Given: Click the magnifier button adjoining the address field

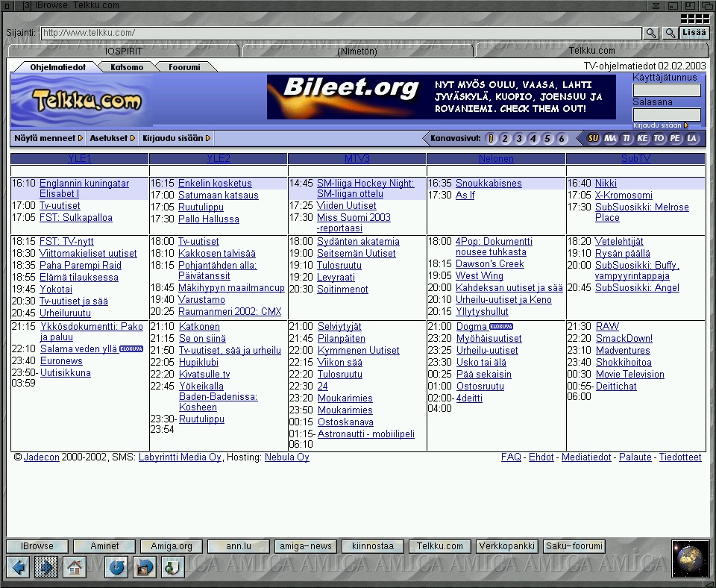Looking at the screenshot, I should 651,33.
